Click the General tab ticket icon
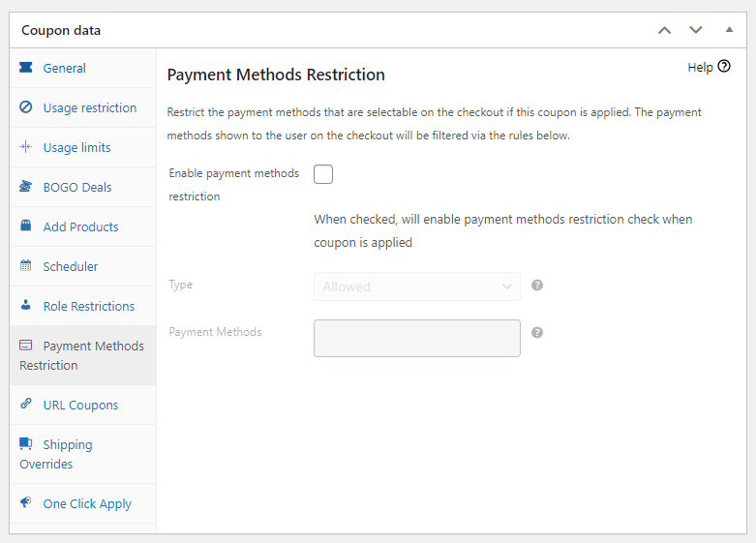756x543 pixels. pyautogui.click(x=26, y=68)
